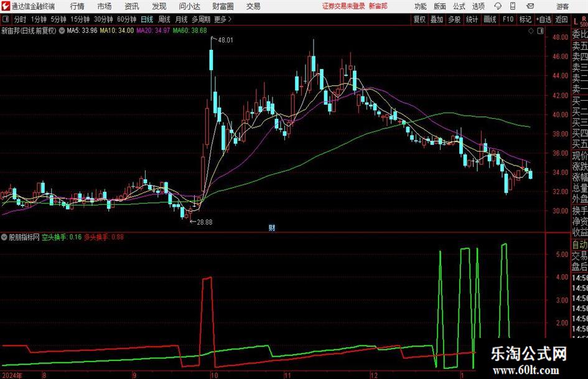Click the 28.88 low price annotation
The height and width of the screenshot is (379, 588).
(204, 222)
